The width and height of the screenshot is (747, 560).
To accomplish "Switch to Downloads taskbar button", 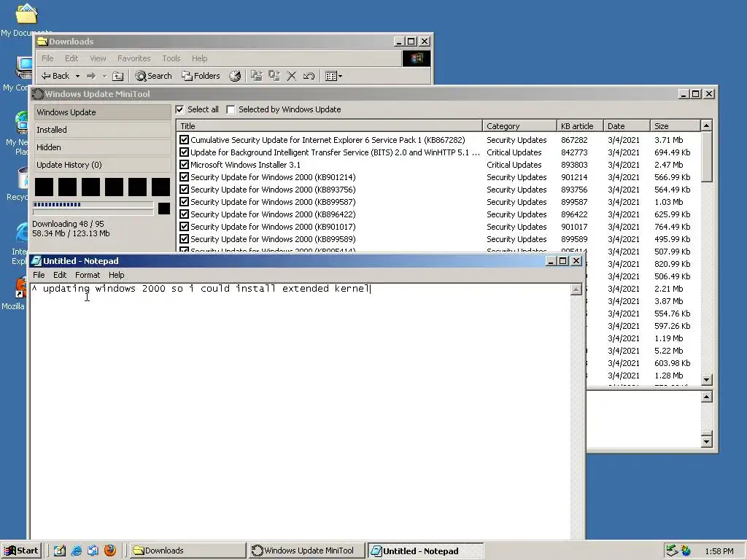I will [188, 551].
